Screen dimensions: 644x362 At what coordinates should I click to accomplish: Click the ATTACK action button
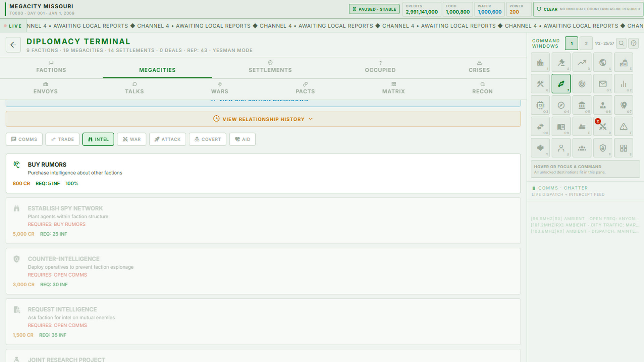pyautogui.click(x=167, y=139)
